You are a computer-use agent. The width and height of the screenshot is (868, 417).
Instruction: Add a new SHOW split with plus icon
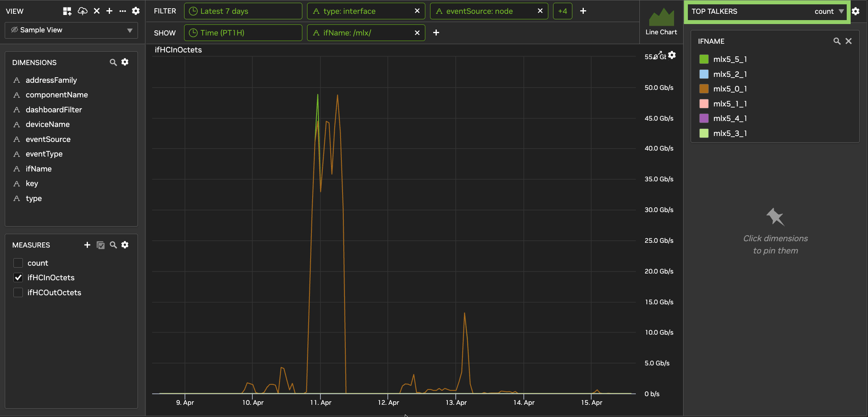[436, 33]
